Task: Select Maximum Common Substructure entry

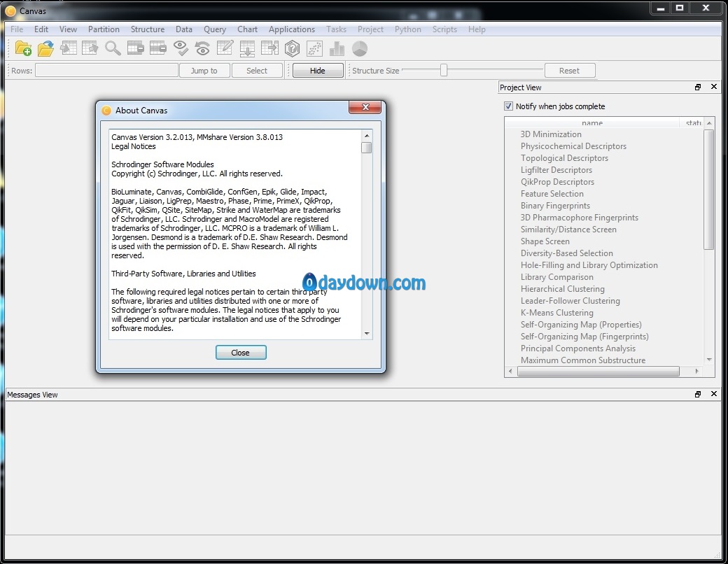Action: (x=582, y=360)
